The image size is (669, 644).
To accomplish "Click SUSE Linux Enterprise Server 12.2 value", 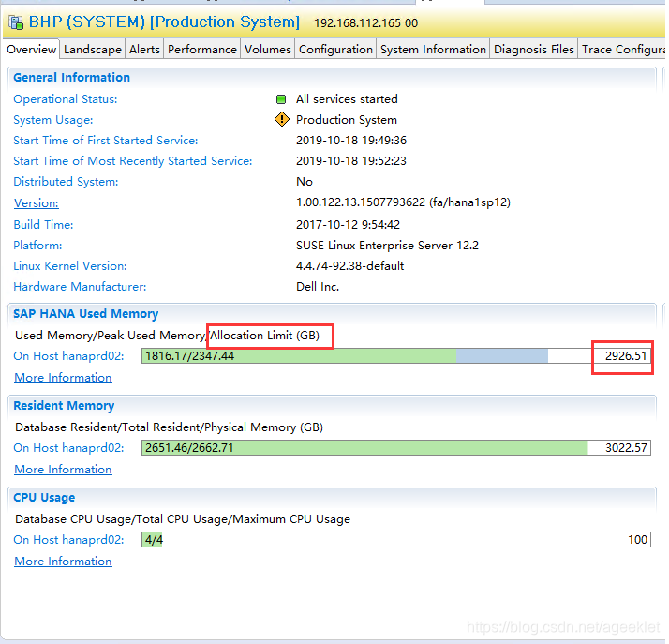I will tap(387, 246).
